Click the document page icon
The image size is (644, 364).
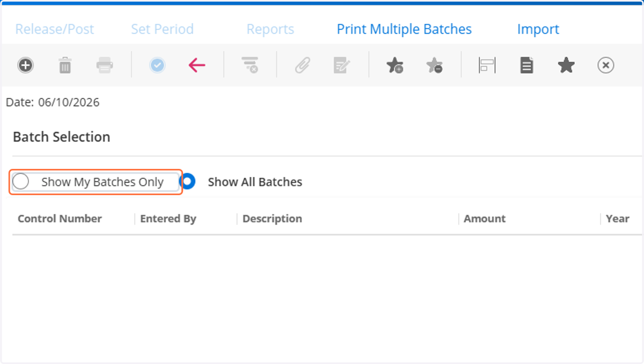pyautogui.click(x=526, y=65)
